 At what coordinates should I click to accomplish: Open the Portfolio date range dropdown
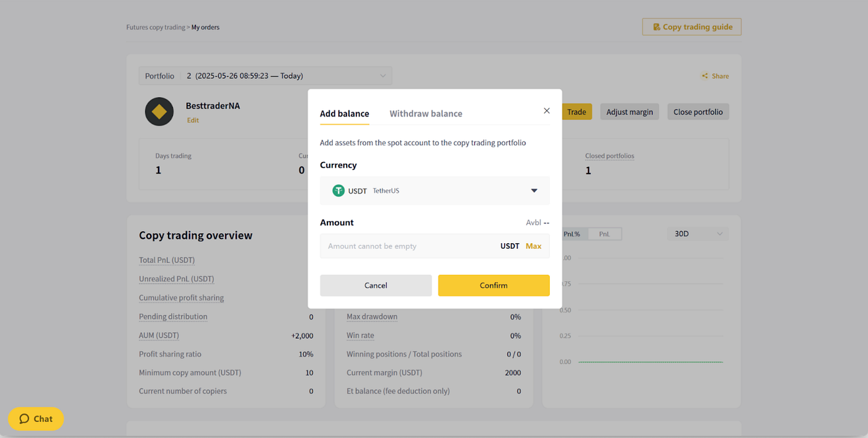(265, 76)
